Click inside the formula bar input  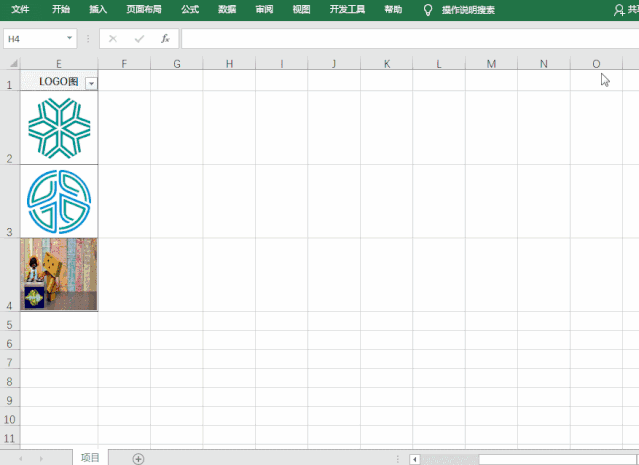[x=400, y=39]
